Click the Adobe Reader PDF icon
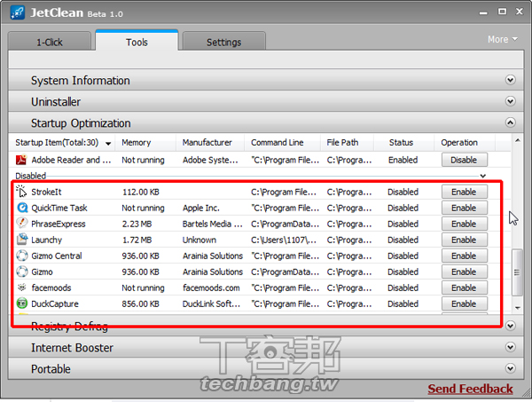 pyautogui.click(x=22, y=161)
